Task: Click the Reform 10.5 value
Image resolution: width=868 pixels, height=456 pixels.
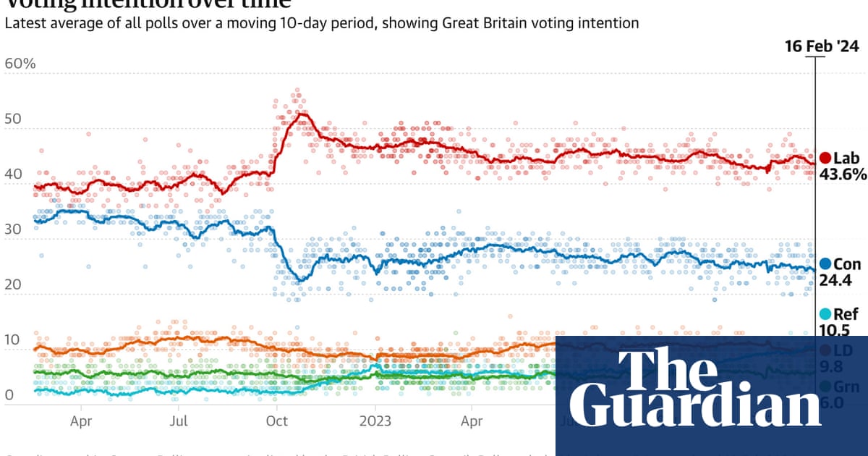Action: click(833, 330)
